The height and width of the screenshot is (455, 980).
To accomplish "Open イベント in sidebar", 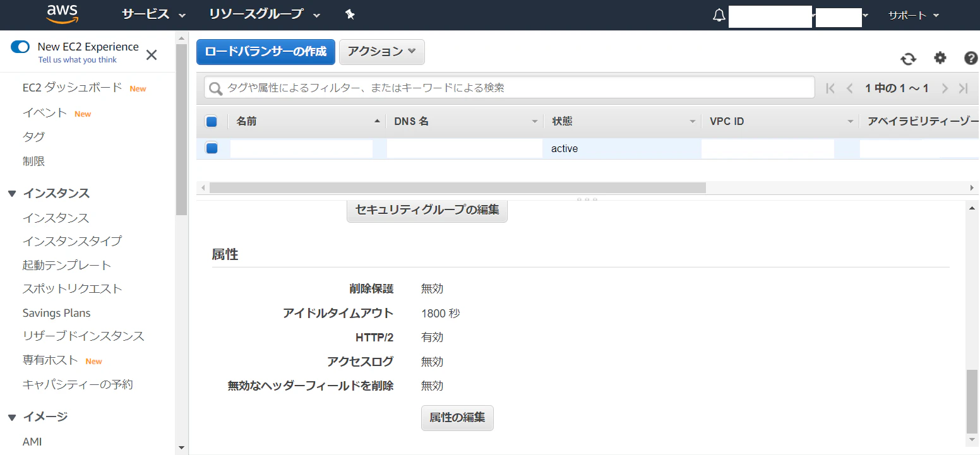I will pos(45,113).
